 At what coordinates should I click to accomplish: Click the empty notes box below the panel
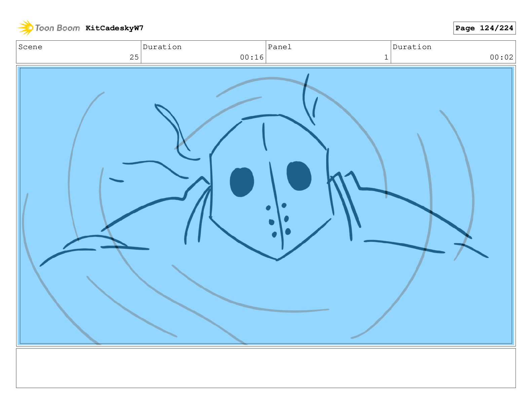(x=266, y=368)
